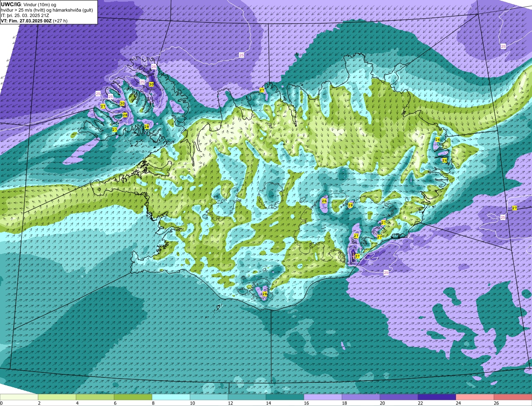Click the yellow gust label 28 near the south coast
532x406 pixels.
(x=265, y=294)
